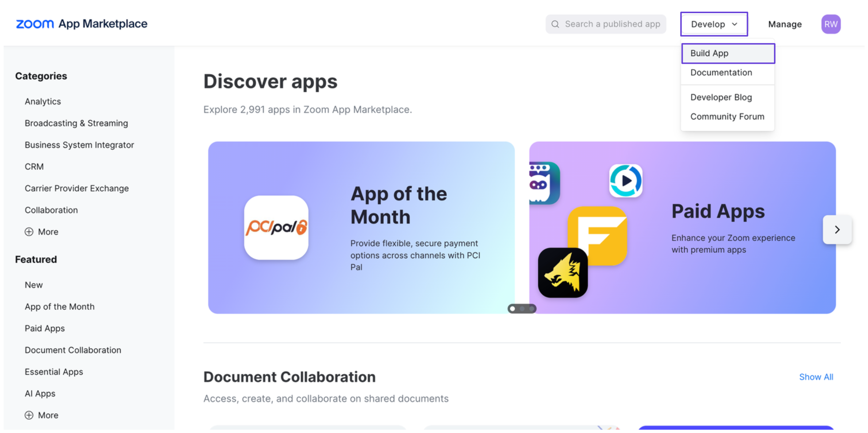Collapse the Develop dropdown
The image size is (868, 433).
pos(714,24)
